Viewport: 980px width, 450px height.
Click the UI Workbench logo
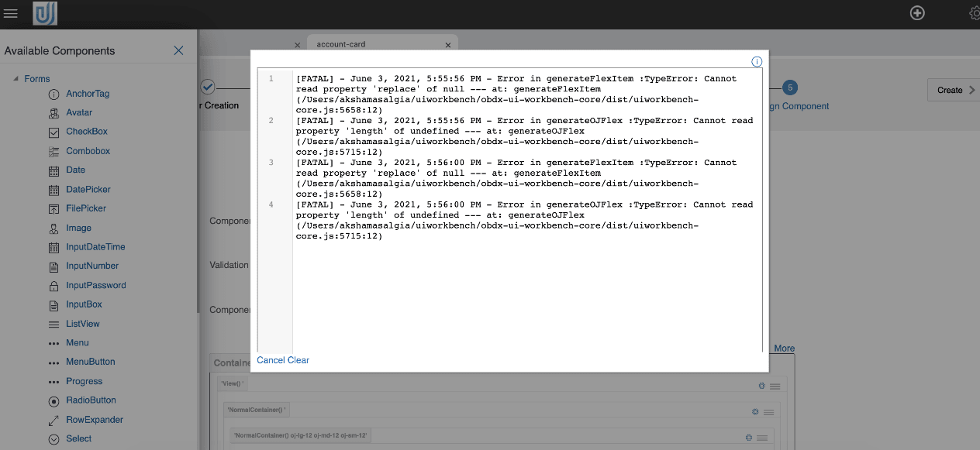pyautogui.click(x=44, y=12)
